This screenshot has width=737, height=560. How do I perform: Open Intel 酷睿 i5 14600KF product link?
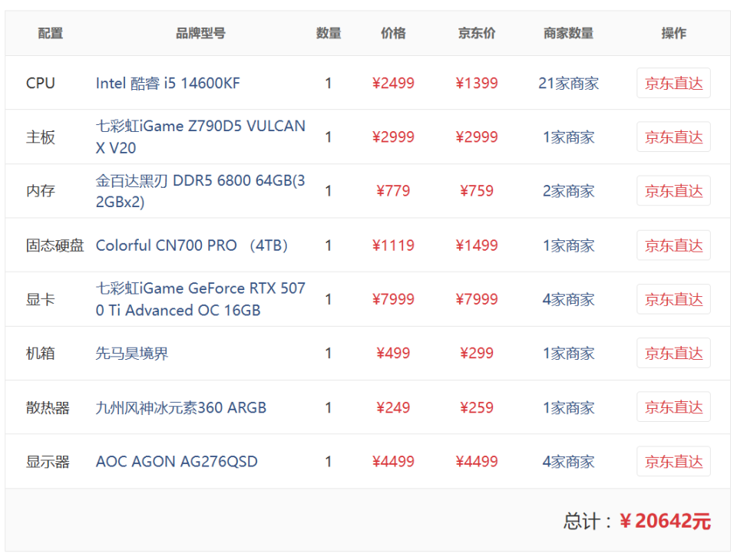[168, 83]
